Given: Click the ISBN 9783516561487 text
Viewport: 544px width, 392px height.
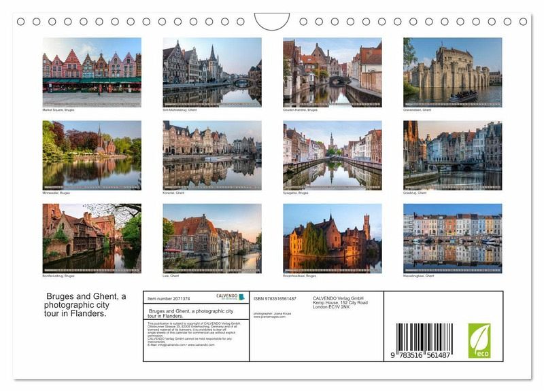Looking at the screenshot, I should (275, 298).
